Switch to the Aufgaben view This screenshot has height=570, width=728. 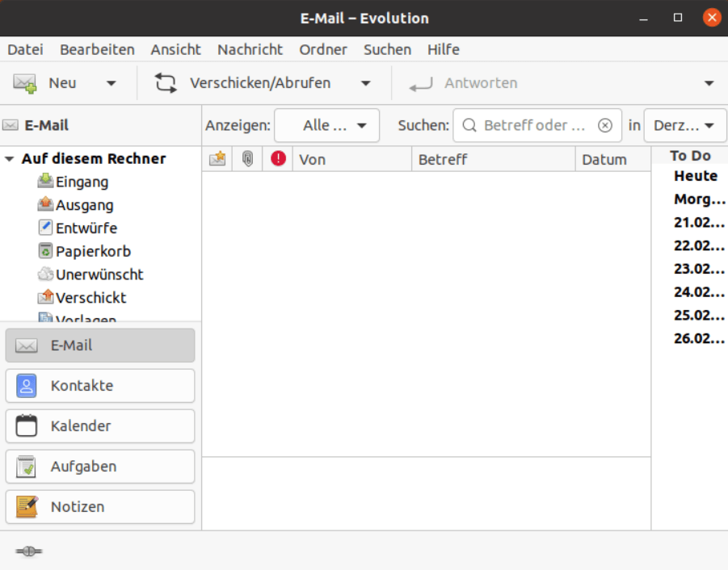100,467
